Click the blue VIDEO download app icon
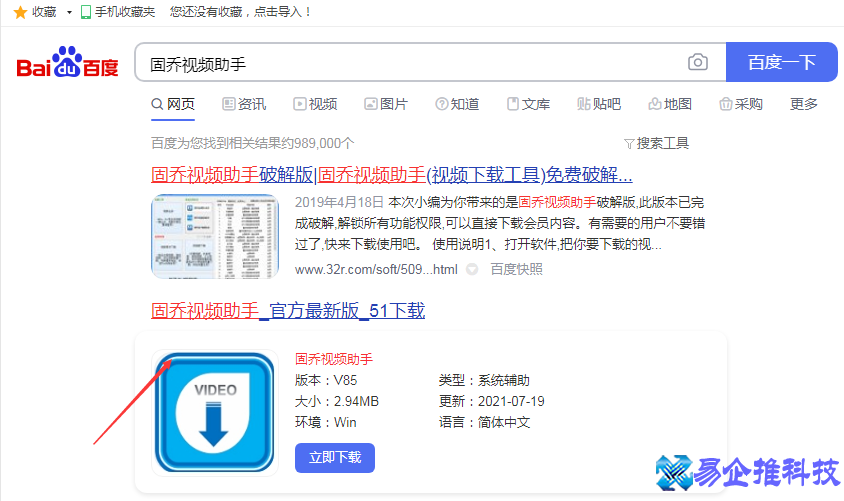844x501 pixels. click(x=215, y=413)
